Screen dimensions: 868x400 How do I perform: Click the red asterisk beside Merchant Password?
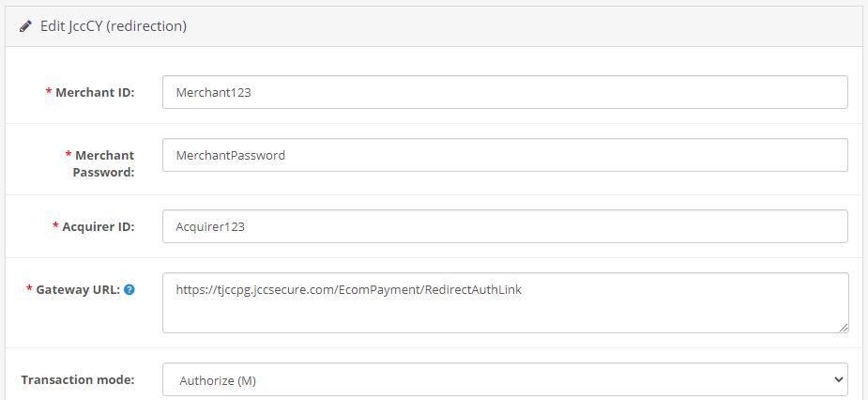[x=69, y=155]
